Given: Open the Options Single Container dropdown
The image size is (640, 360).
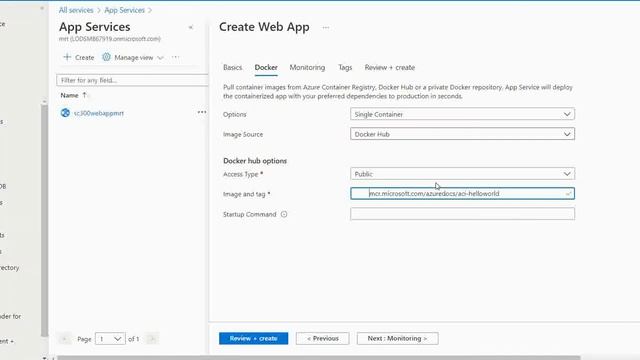Looking at the screenshot, I should 462,114.
